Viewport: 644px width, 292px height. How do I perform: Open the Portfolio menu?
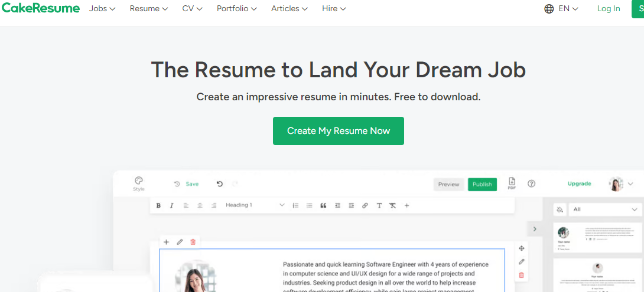tap(236, 9)
